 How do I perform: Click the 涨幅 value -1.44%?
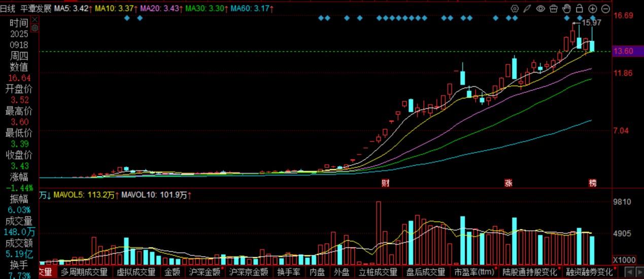pyautogui.click(x=19, y=188)
